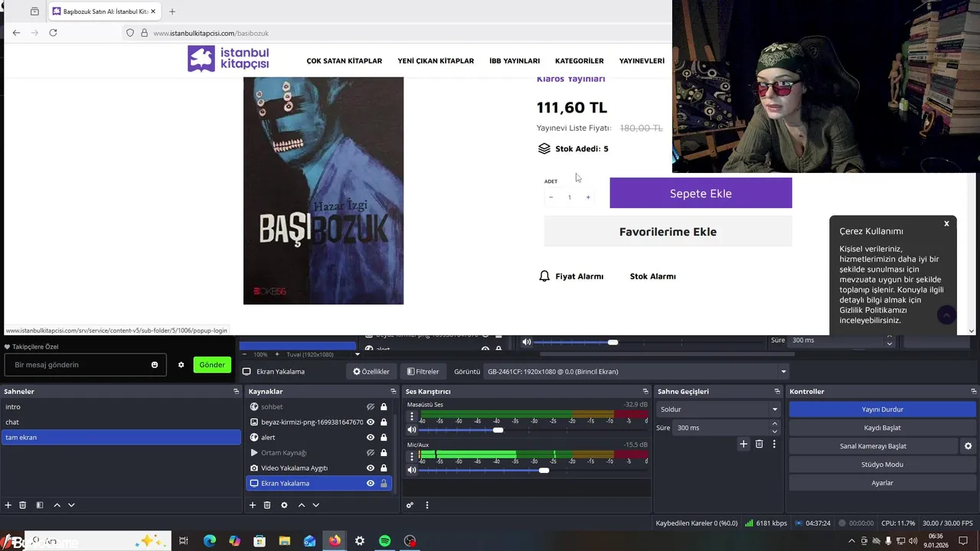The width and height of the screenshot is (980, 551).
Task: Mute the Masaüstü Ses channel
Action: click(x=412, y=430)
